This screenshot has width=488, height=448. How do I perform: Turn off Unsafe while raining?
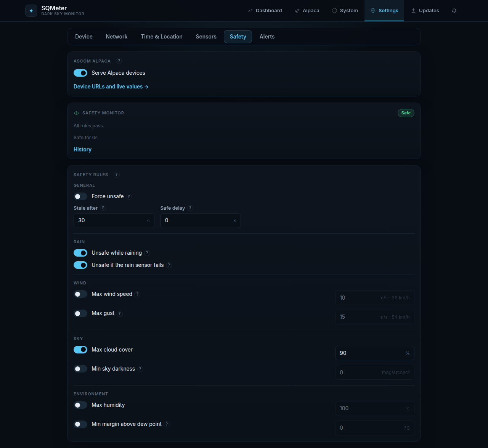pos(80,253)
